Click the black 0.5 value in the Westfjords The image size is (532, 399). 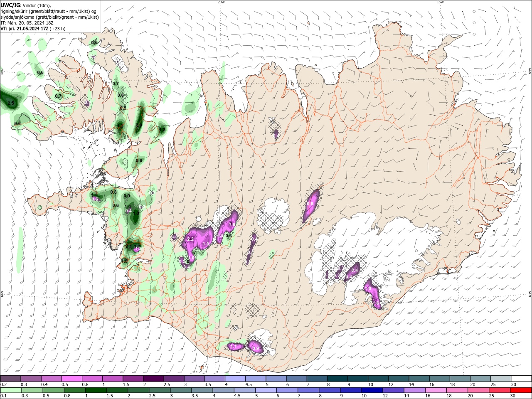tap(123, 108)
